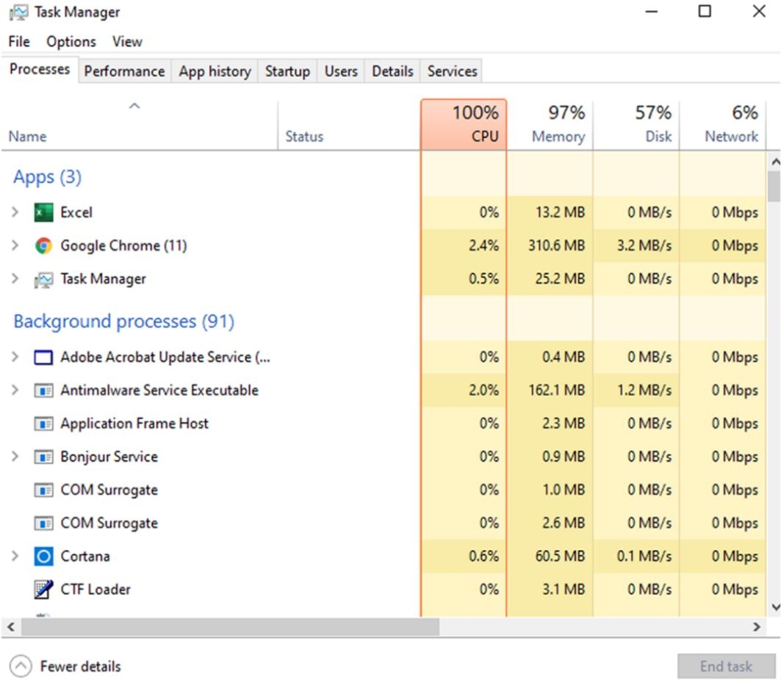
Task: Select the Google Chrome icon in Apps
Action: 43,246
